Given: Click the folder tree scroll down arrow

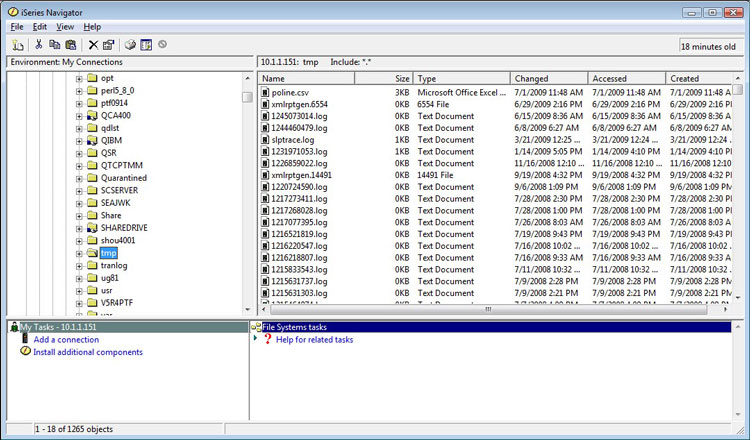Looking at the screenshot, I should 247,309.
